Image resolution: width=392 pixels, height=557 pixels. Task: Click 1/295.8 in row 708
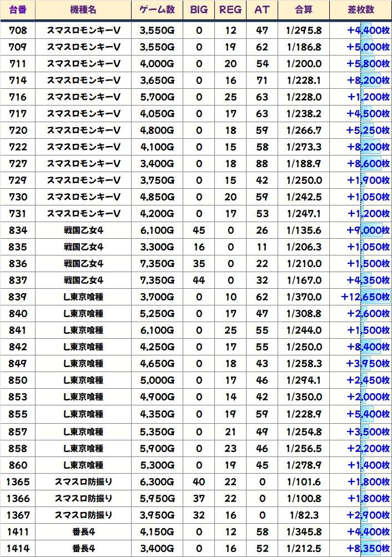click(304, 30)
